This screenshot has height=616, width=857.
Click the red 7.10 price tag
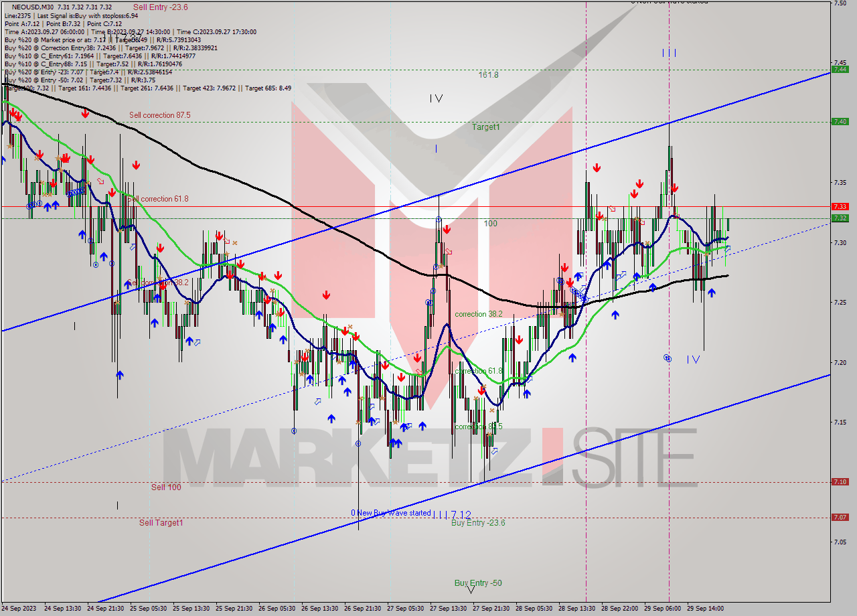click(840, 481)
